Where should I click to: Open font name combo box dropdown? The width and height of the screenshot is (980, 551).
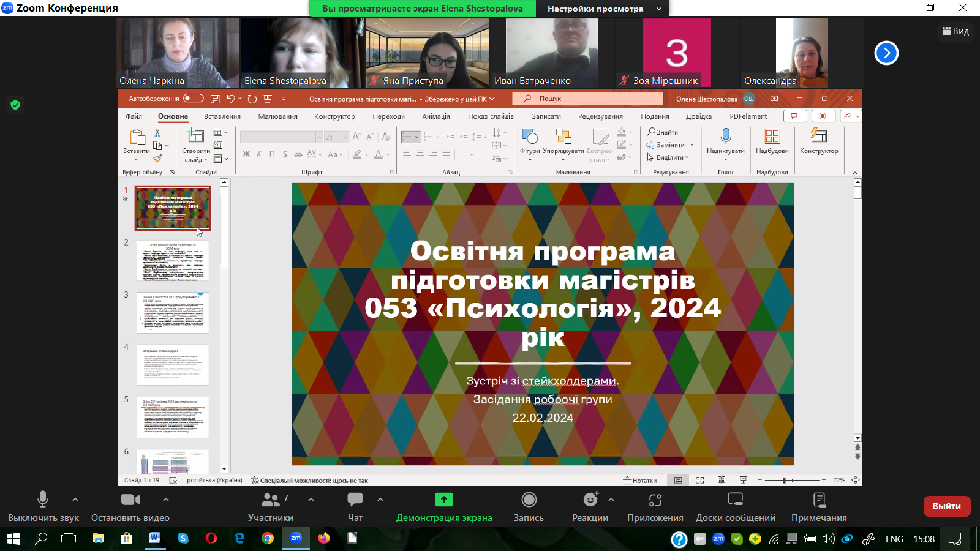tap(319, 137)
